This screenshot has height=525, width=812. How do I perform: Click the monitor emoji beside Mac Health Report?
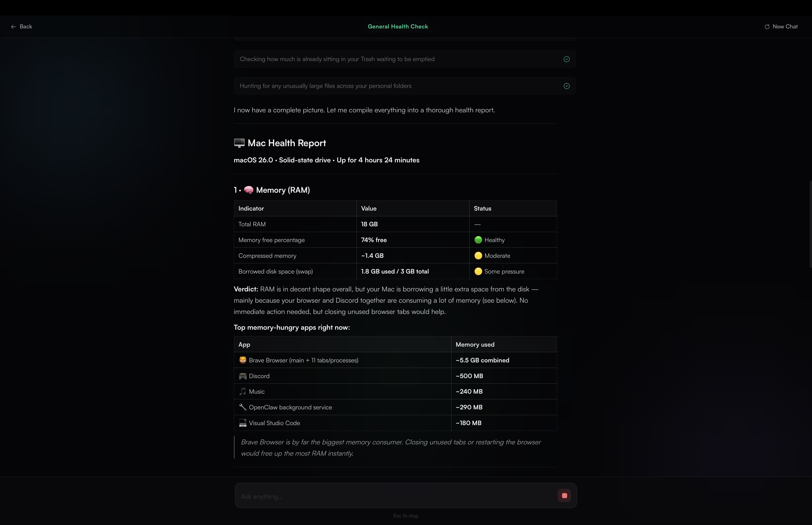pos(239,143)
